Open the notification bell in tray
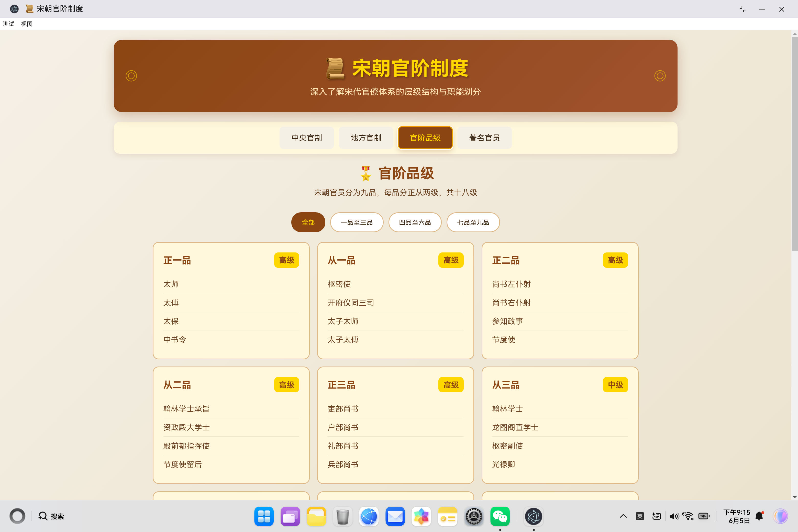This screenshot has height=532, width=798. 759,516
